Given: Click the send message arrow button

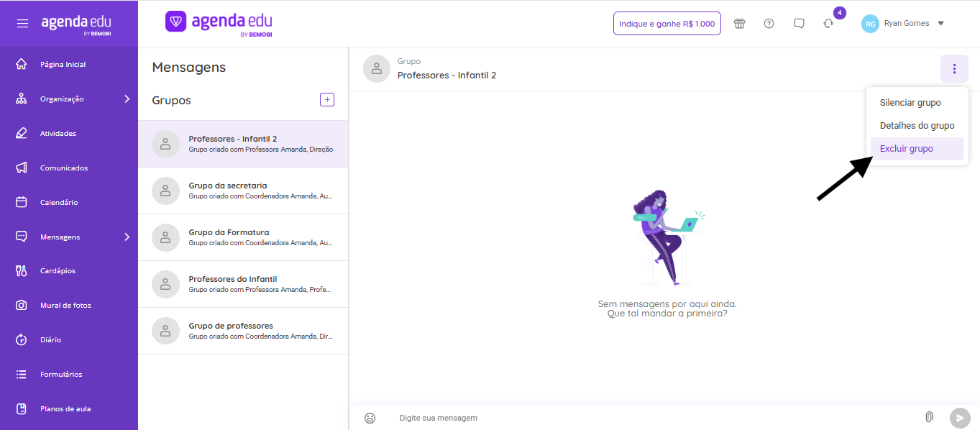Looking at the screenshot, I should (x=960, y=418).
